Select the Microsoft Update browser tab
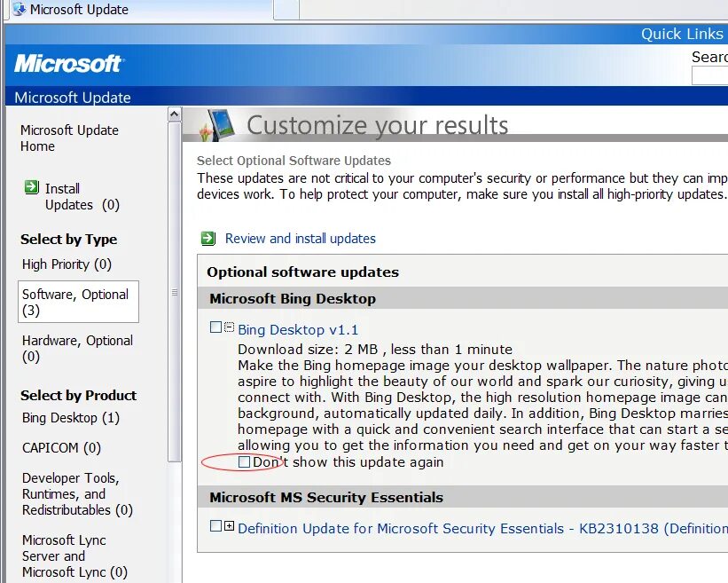The height and width of the screenshot is (583, 728). (139, 9)
